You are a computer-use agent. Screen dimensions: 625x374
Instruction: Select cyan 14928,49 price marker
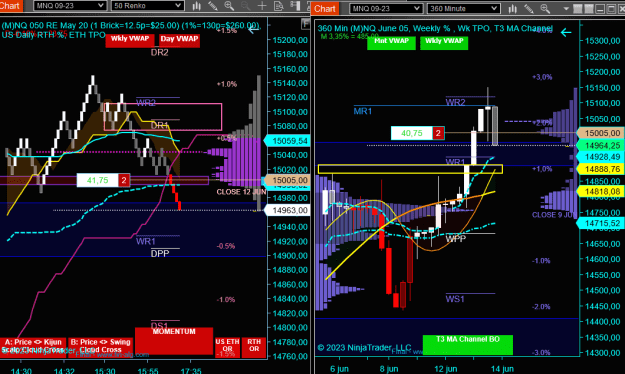point(601,157)
